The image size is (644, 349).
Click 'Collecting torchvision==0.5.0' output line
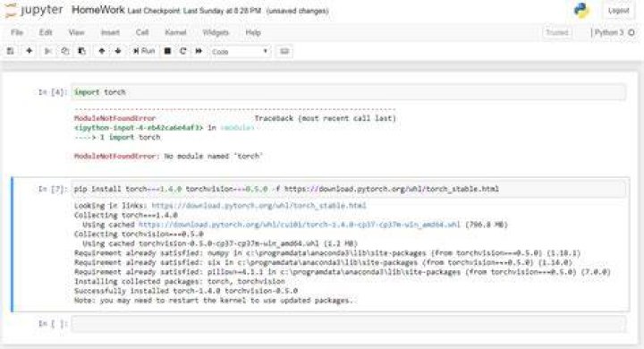(x=139, y=234)
